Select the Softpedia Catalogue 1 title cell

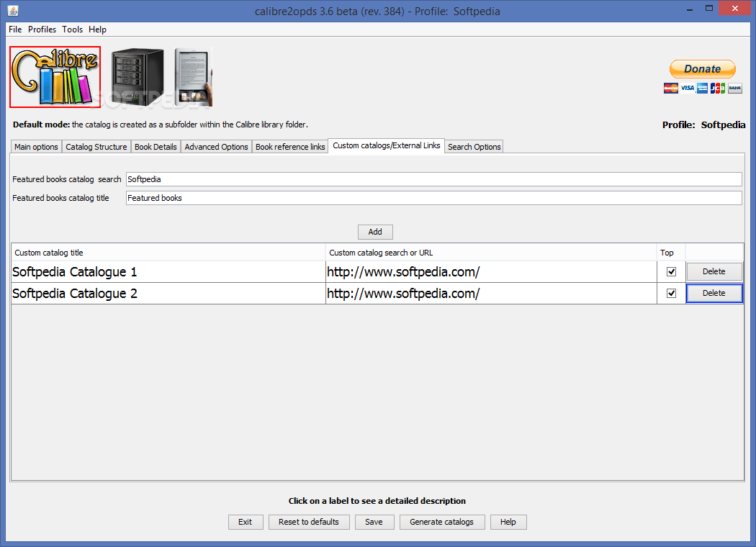(168, 272)
